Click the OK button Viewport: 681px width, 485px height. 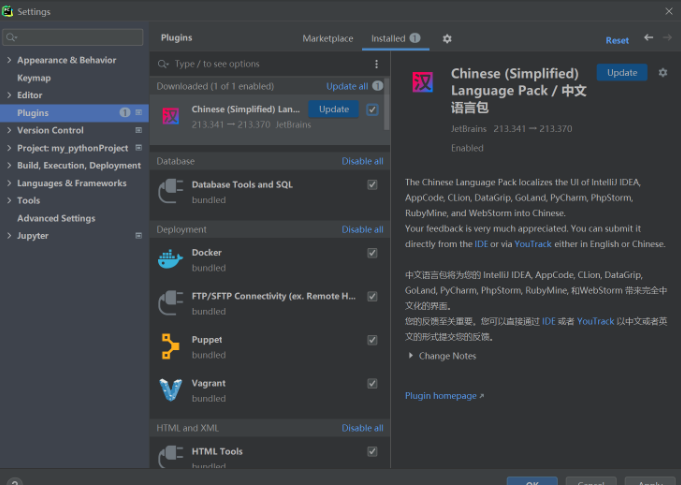click(532, 481)
